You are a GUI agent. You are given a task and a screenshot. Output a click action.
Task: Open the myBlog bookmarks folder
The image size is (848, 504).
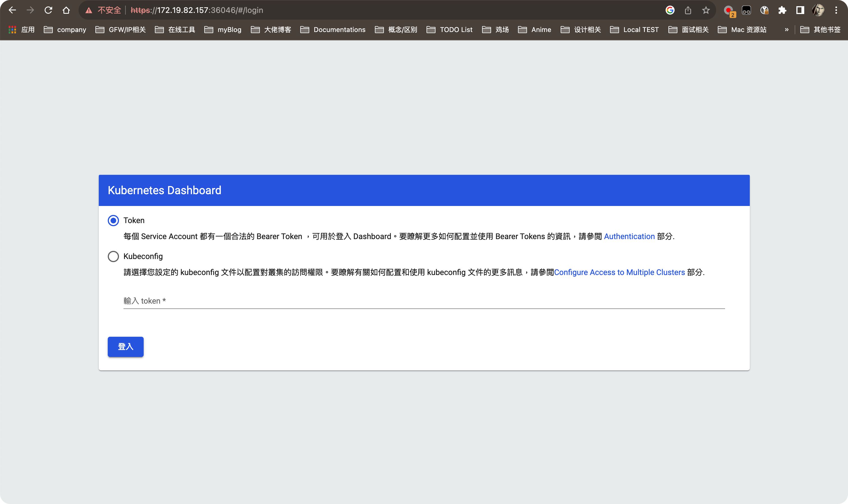223,29
